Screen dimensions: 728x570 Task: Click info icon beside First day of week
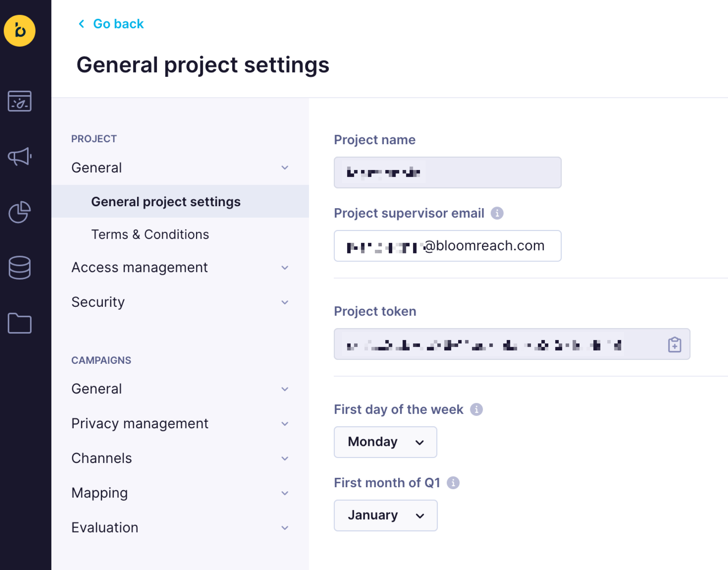click(476, 409)
